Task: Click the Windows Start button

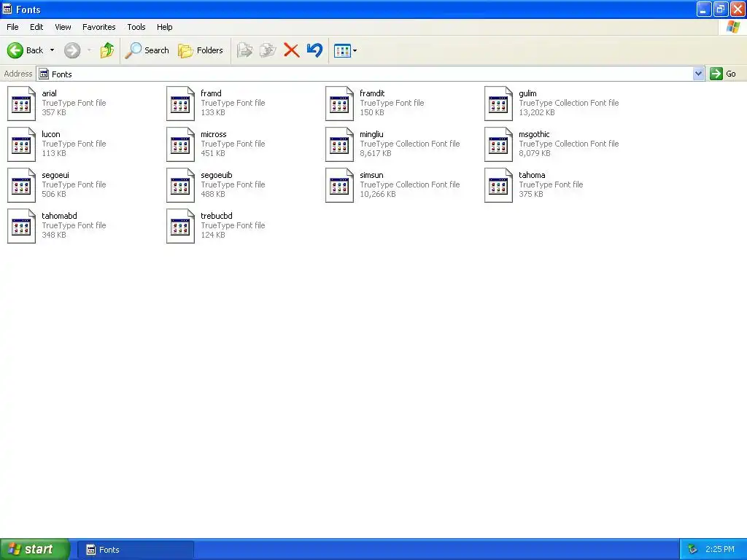Action: 35,549
